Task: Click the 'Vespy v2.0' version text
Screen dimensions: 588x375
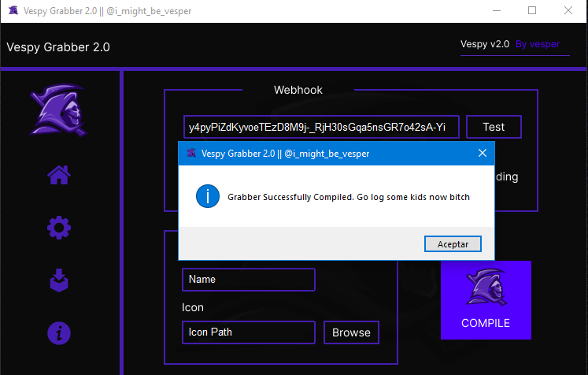Action: tap(485, 44)
